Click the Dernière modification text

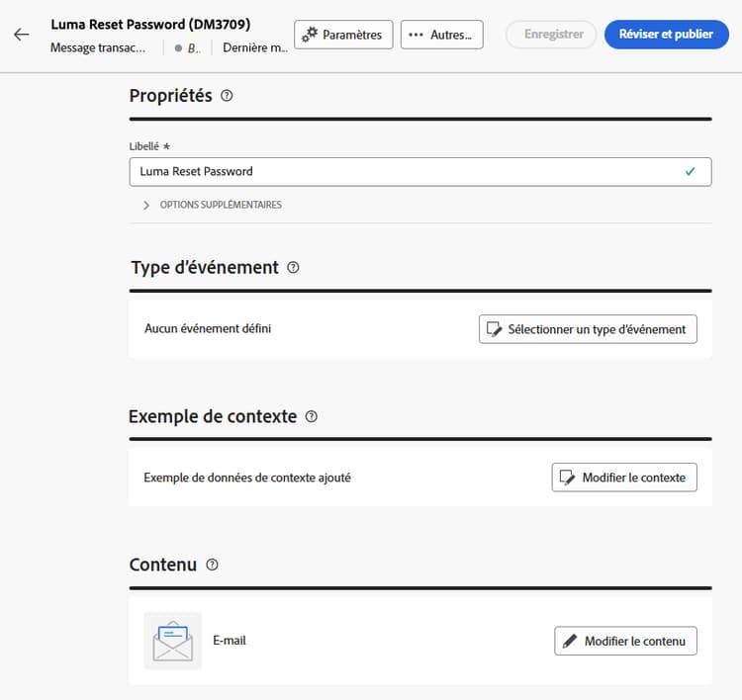point(254,47)
